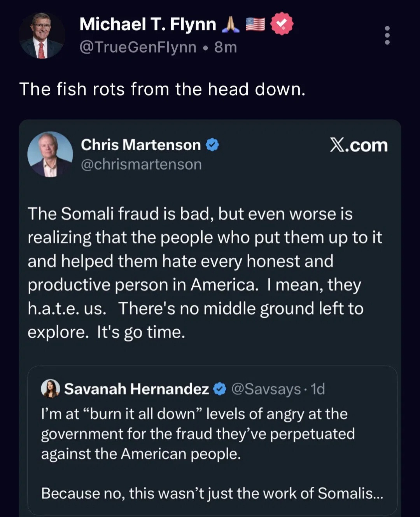
Task: Open the @TrueGenFlynn handle
Action: (138, 47)
